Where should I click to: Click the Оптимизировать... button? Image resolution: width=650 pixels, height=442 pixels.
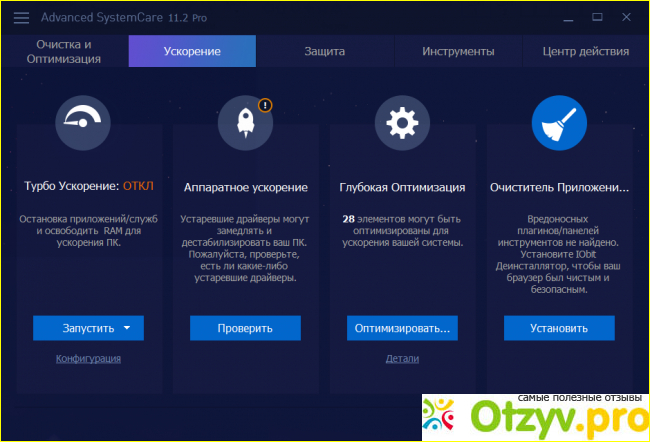point(402,328)
